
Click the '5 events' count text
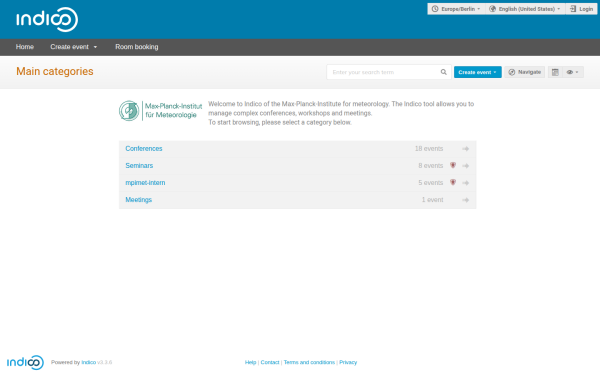[430, 183]
